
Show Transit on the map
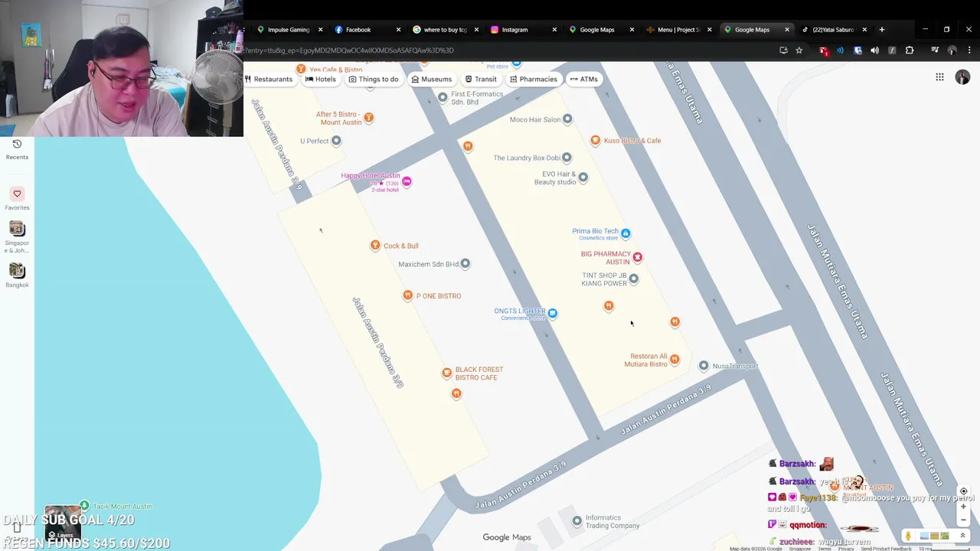481,79
